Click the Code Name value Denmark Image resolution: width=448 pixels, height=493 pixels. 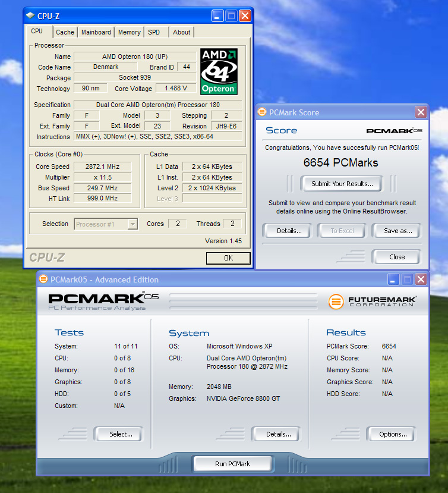[106, 67]
